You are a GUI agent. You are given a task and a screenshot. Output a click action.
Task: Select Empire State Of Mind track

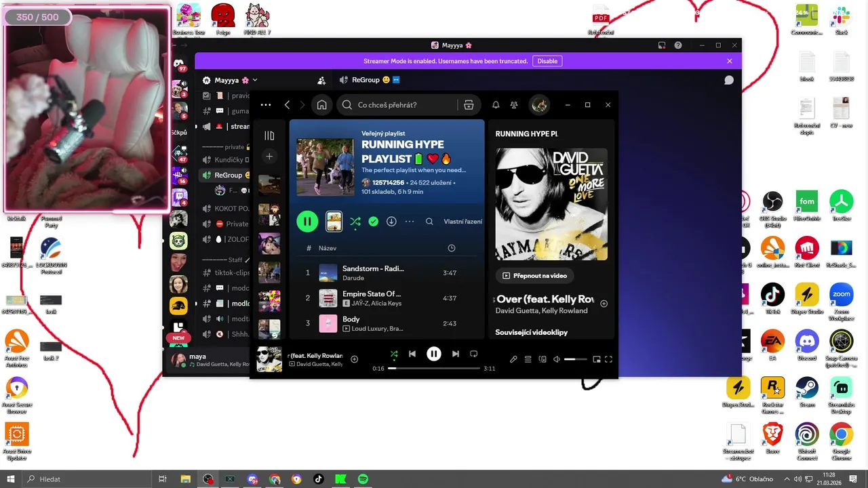click(387, 298)
